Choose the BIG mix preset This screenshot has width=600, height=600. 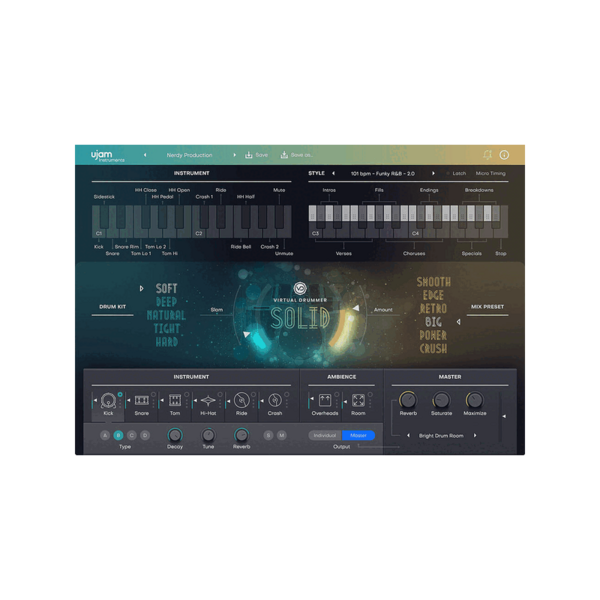click(434, 322)
